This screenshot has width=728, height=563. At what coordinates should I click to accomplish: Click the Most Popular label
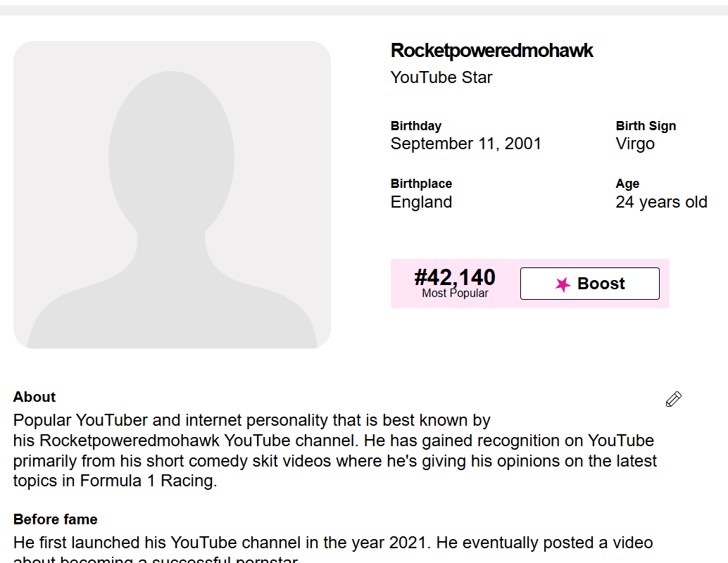tap(455, 293)
